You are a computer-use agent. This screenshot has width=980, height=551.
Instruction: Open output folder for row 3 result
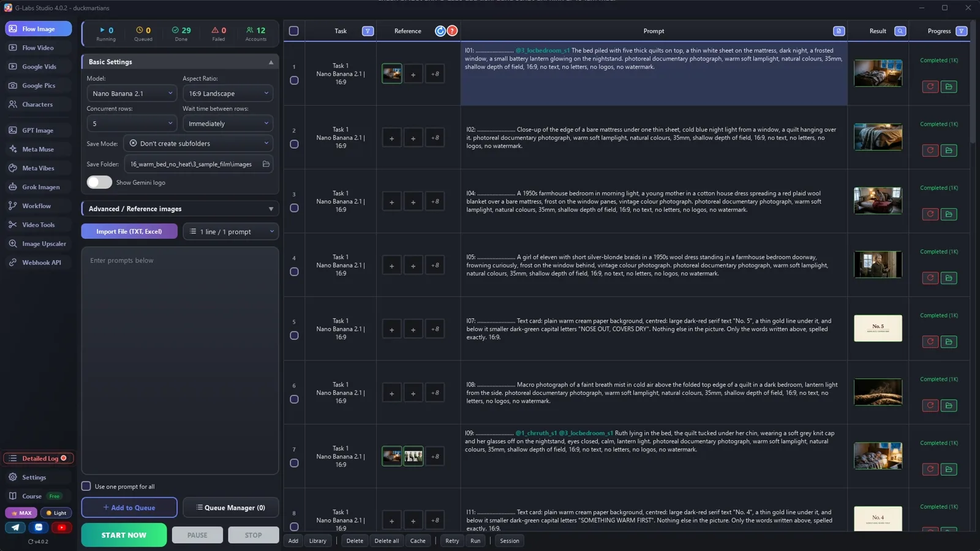pyautogui.click(x=949, y=214)
